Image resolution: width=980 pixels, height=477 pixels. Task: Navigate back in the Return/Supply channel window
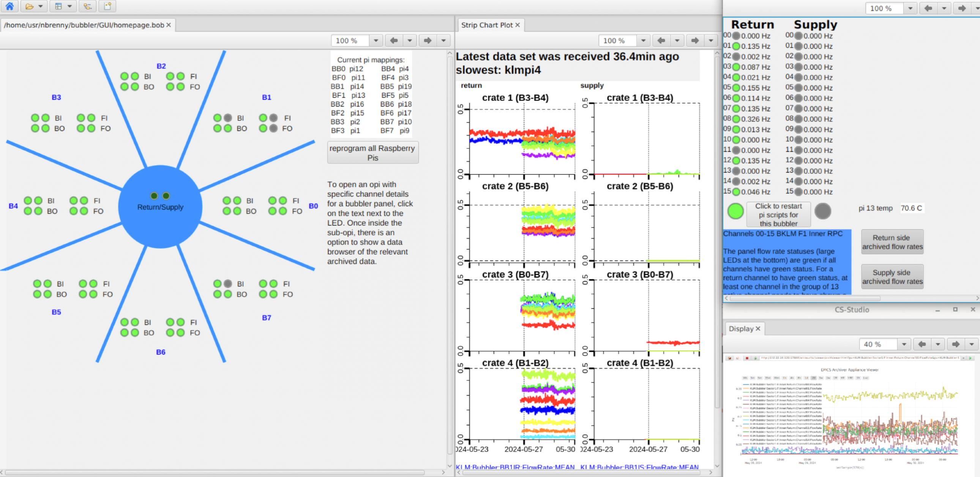point(928,8)
